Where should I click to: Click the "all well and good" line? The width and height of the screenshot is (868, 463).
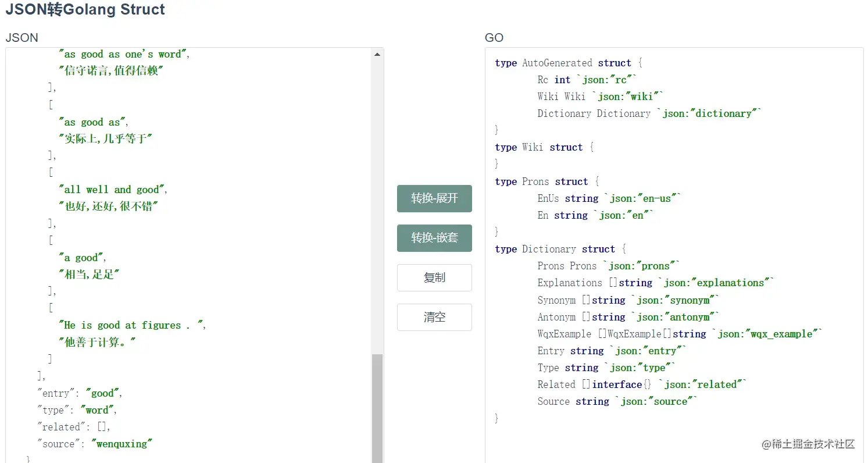point(113,190)
